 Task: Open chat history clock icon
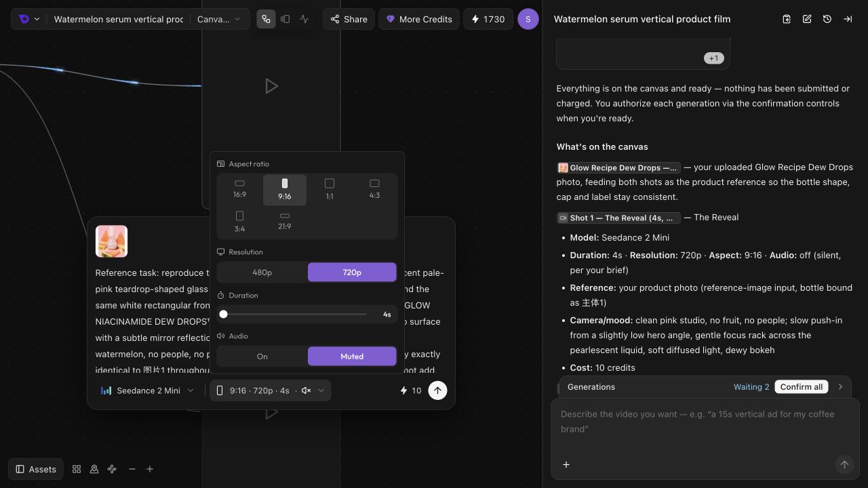[x=827, y=19]
